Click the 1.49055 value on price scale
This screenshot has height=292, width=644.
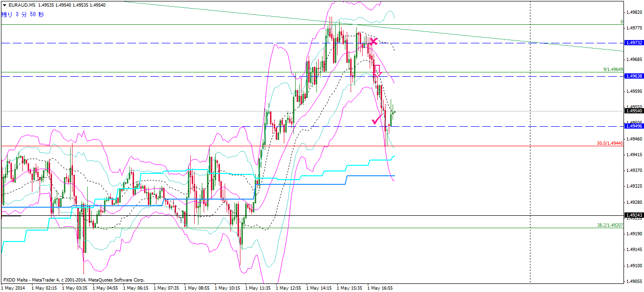[x=635, y=281]
